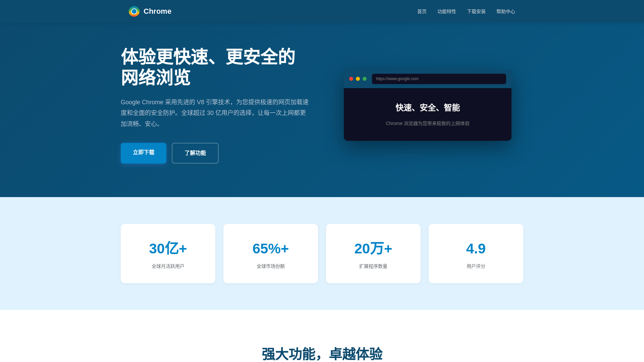
Task: Click the 扩展程序数量 label
Action: coord(373,266)
